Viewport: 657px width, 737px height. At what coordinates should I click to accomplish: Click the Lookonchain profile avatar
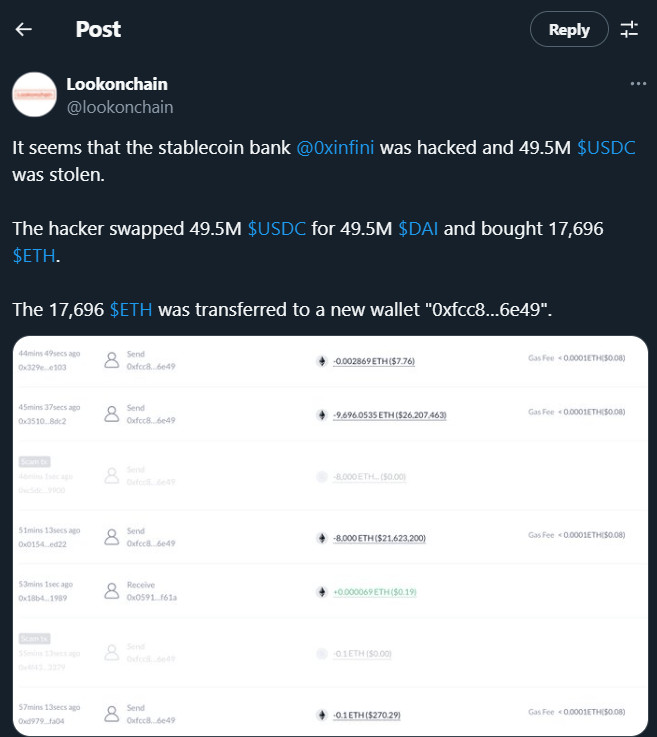coord(33,94)
